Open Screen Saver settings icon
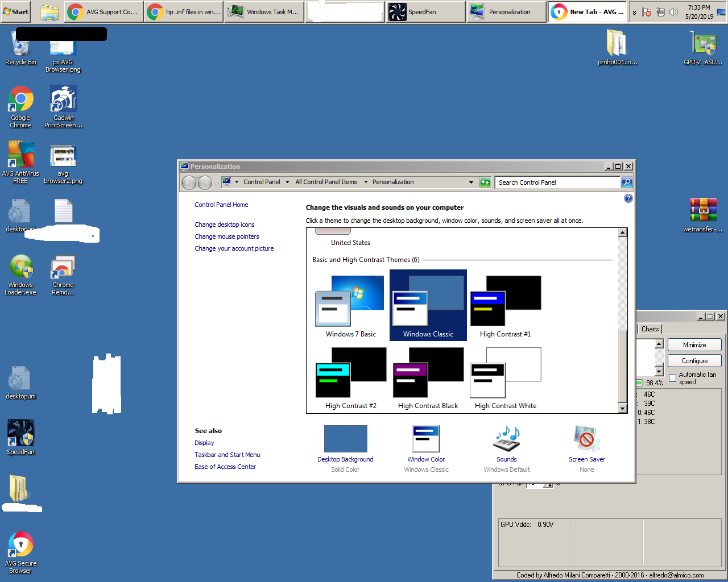This screenshot has height=582, width=728. [x=587, y=439]
